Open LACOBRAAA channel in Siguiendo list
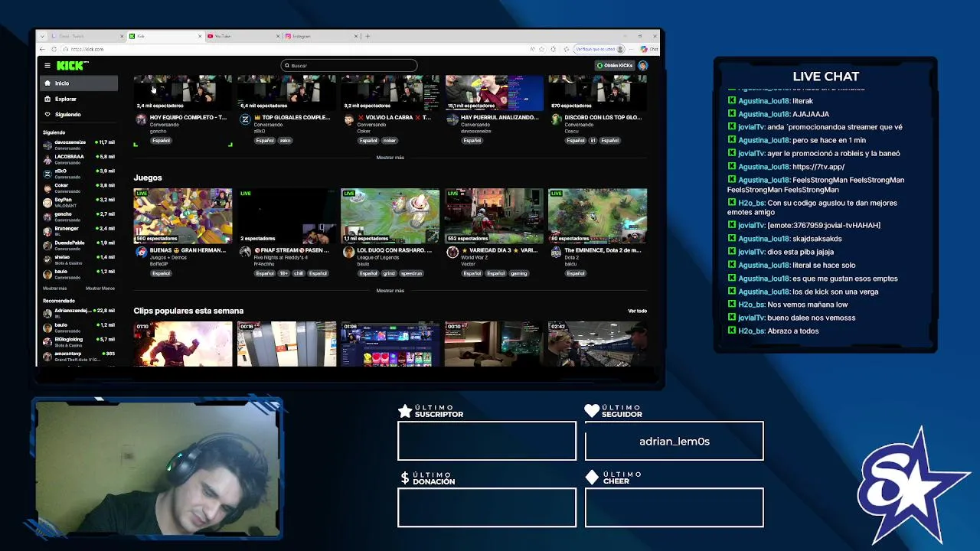980x551 pixels. coord(78,159)
